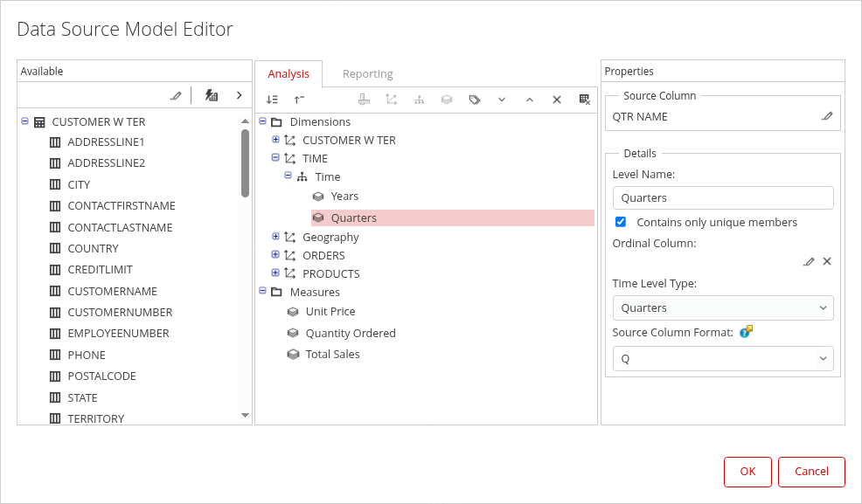Expand the PRODUCTS dimension node
Image resolution: width=862 pixels, height=504 pixels.
(x=275, y=273)
